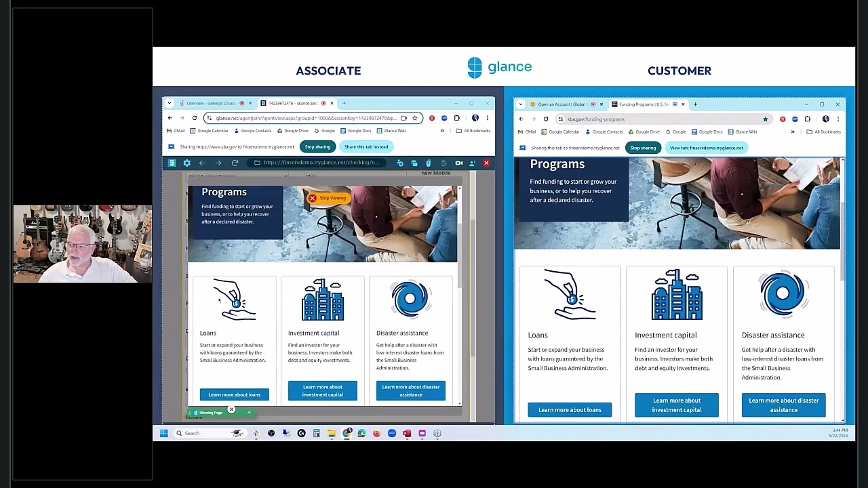Click the Glance screen share windows icon

click(x=414, y=163)
